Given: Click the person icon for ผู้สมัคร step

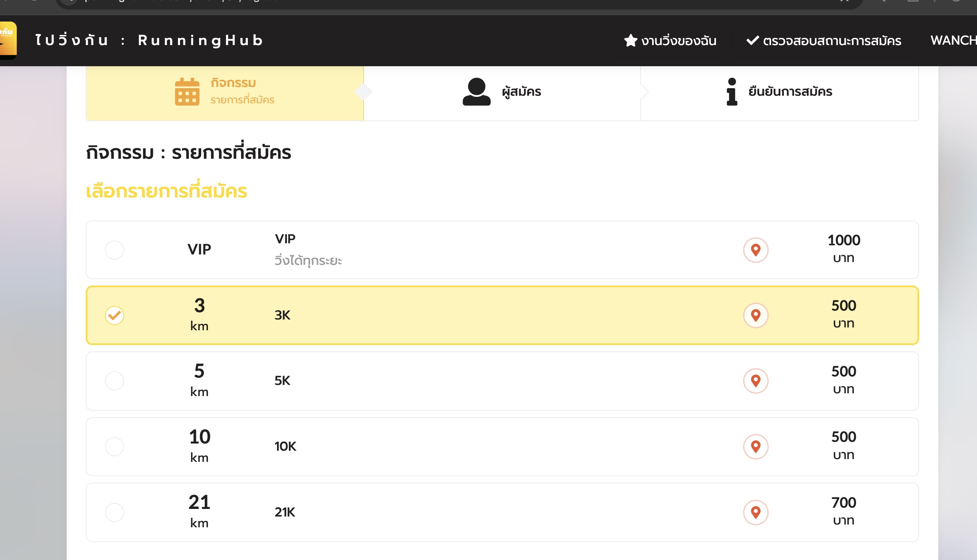Looking at the screenshot, I should pos(476,92).
